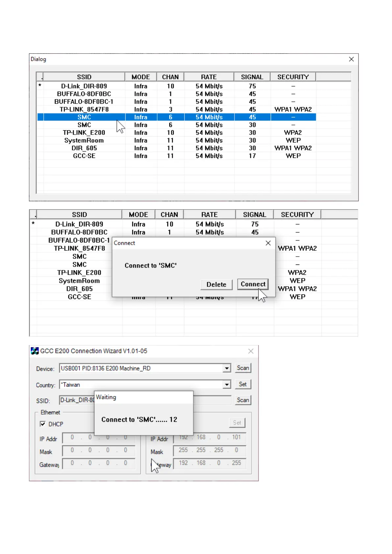
Task: Click Scan button next to Device
Action: point(243,368)
